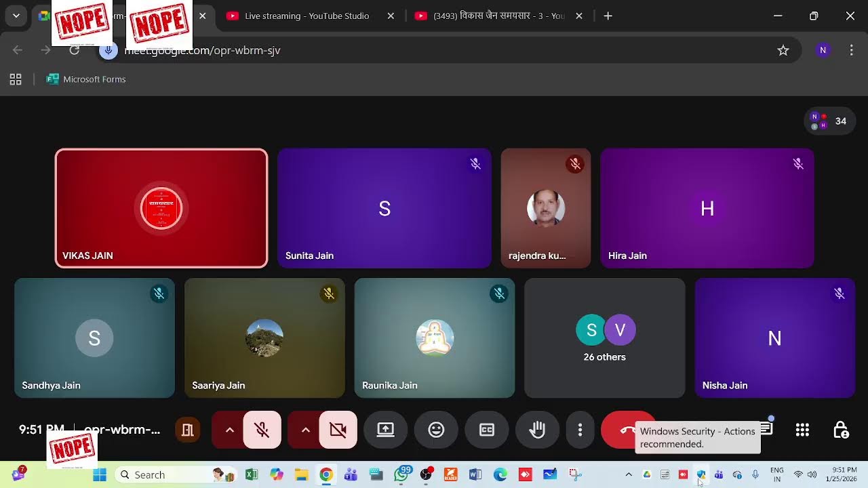
Task: Expand video settings chevron beside camera
Action: point(305,430)
